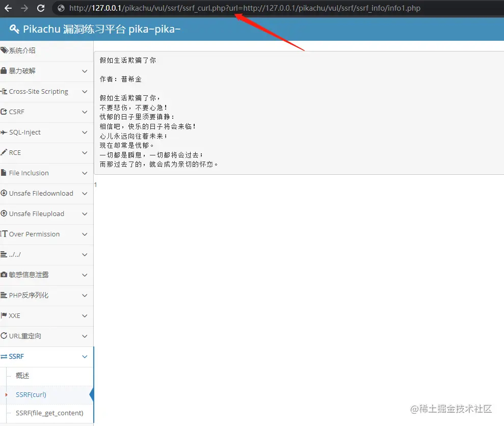This screenshot has width=504, height=426.
Task: Click the lock icon beside 暴力破解
Action: point(4,70)
